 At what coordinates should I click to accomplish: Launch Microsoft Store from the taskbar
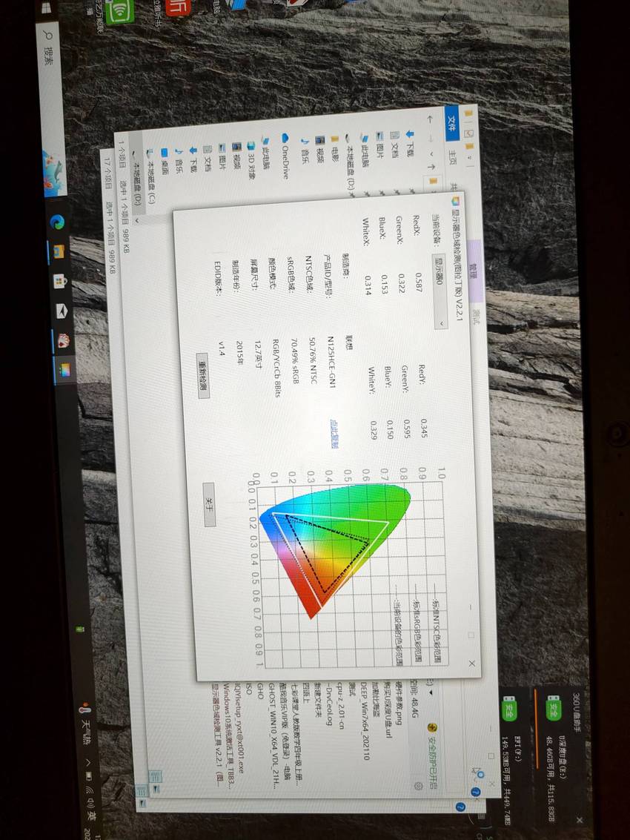click(61, 281)
